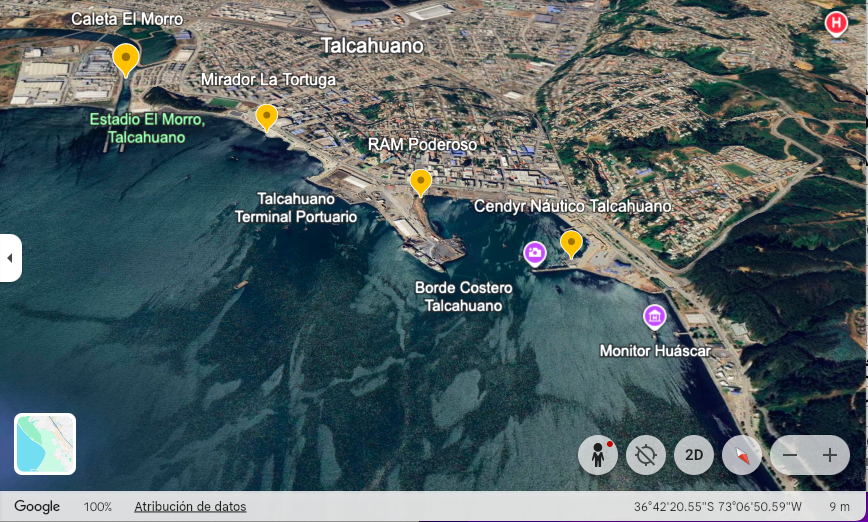Select the Mirador La Tortuga pin
Image resolution: width=868 pixels, height=522 pixels.
[266, 116]
